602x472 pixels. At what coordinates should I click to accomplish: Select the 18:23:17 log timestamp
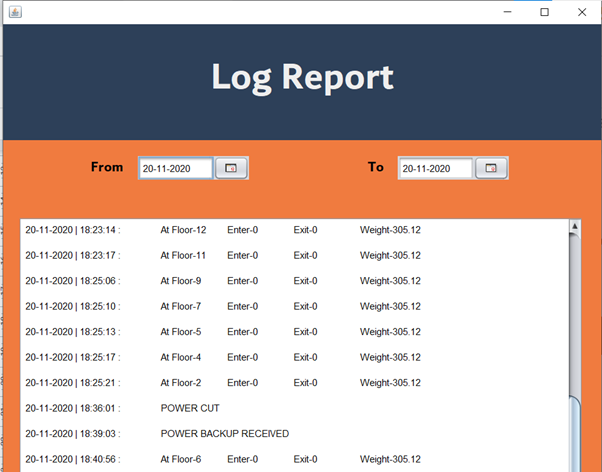pyautogui.click(x=73, y=255)
